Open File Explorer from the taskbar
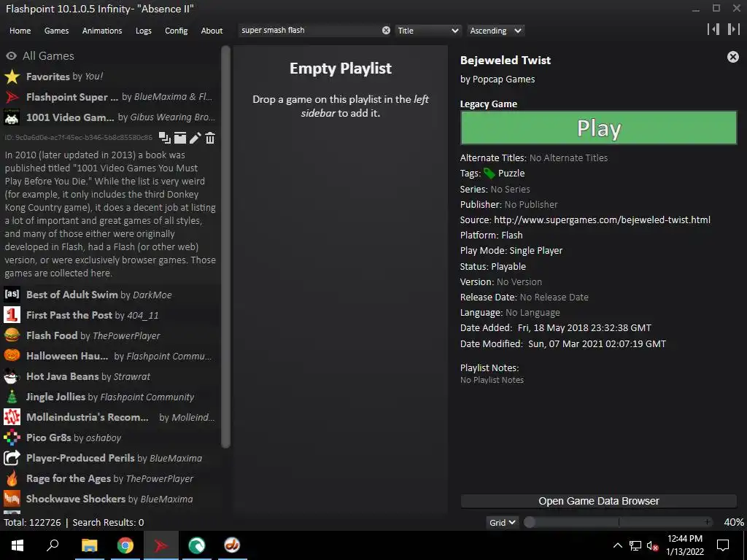The width and height of the screenshot is (747, 560). (x=89, y=545)
